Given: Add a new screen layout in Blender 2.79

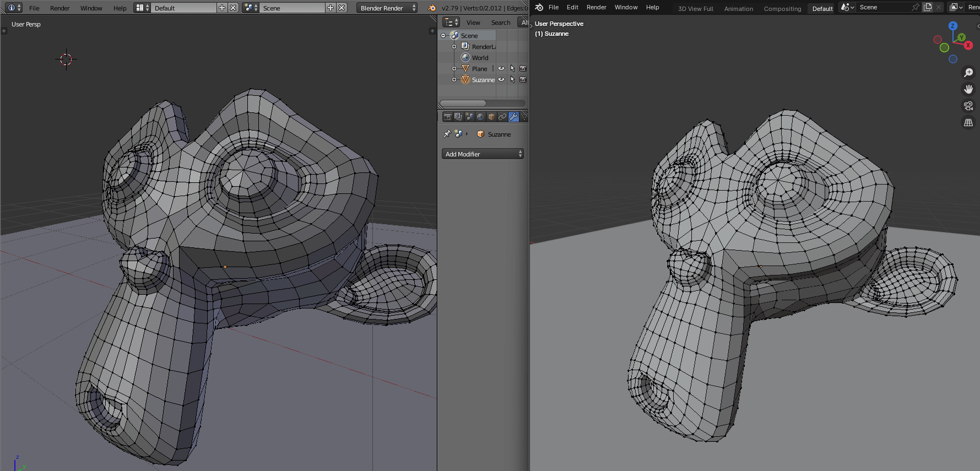Looking at the screenshot, I should (222, 8).
